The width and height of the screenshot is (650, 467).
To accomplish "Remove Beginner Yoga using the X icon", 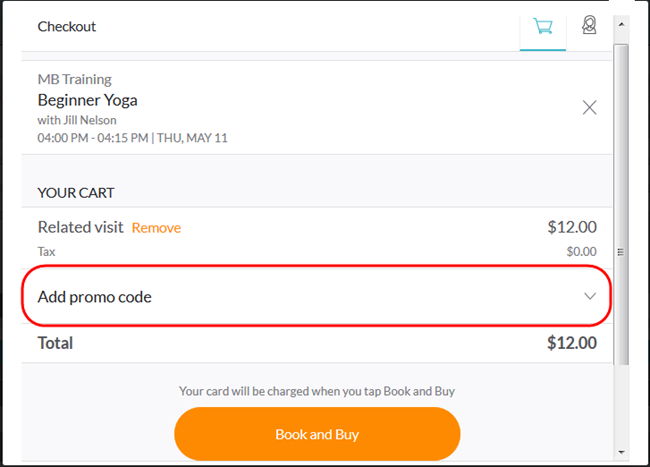I will click(x=589, y=107).
